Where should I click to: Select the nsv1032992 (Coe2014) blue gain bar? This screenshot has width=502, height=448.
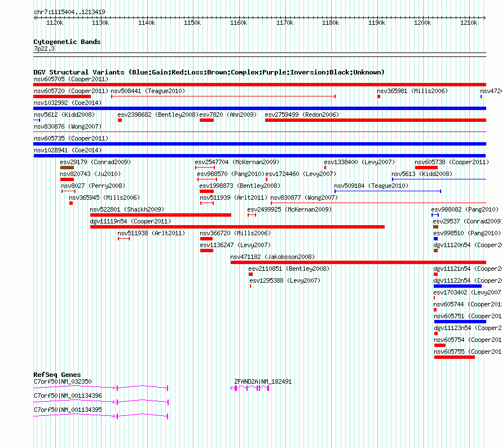pos(259,108)
